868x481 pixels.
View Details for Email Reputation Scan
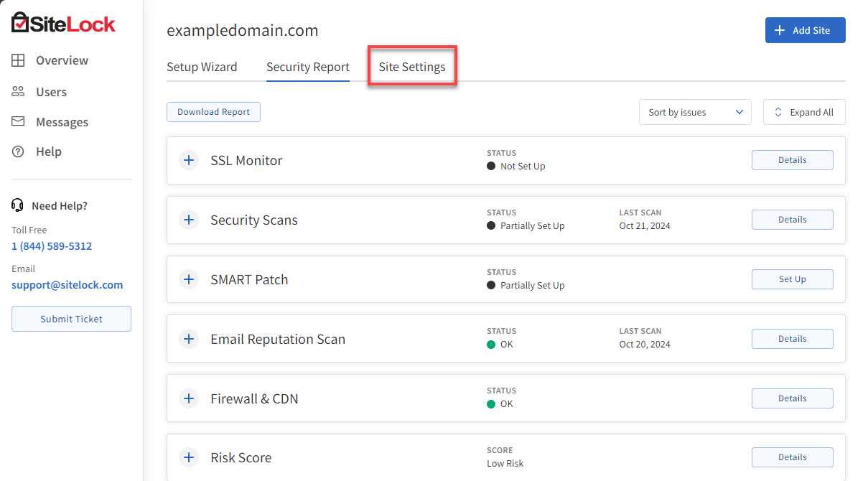click(792, 338)
